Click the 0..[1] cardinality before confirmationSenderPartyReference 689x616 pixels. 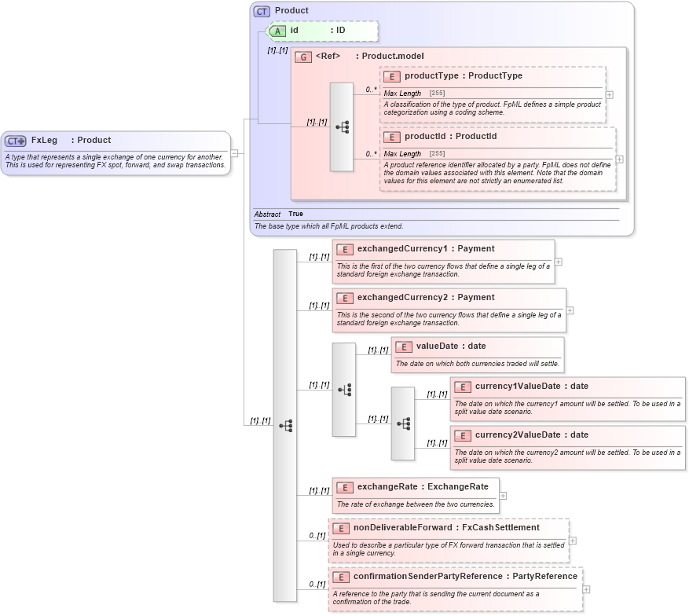317,585
